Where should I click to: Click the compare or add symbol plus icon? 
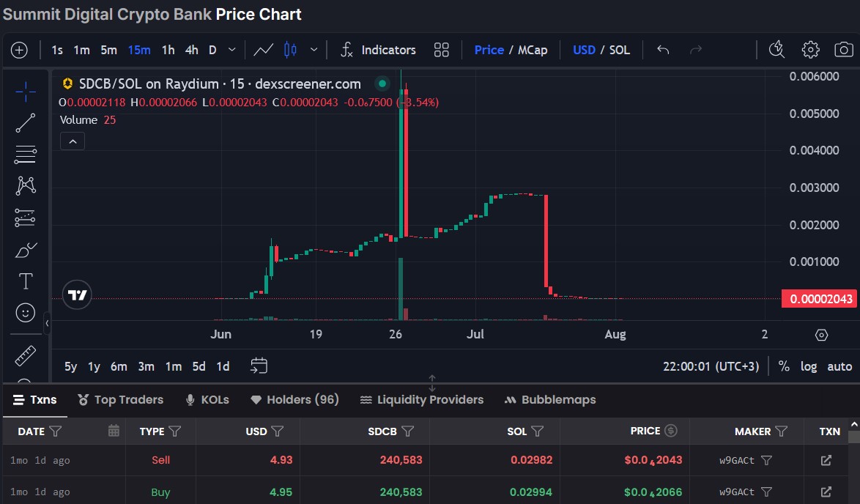(x=19, y=50)
